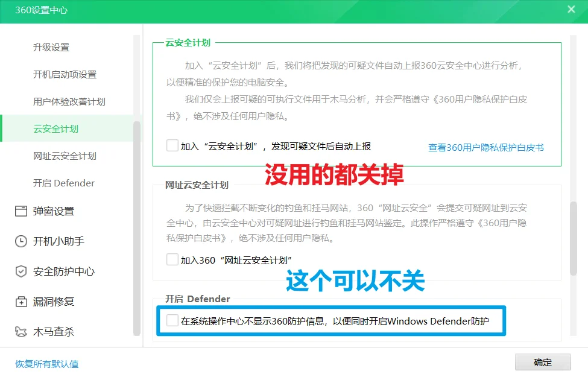
Task: Tick the 加入360网址云安全计划 checkbox
Action: [172, 259]
